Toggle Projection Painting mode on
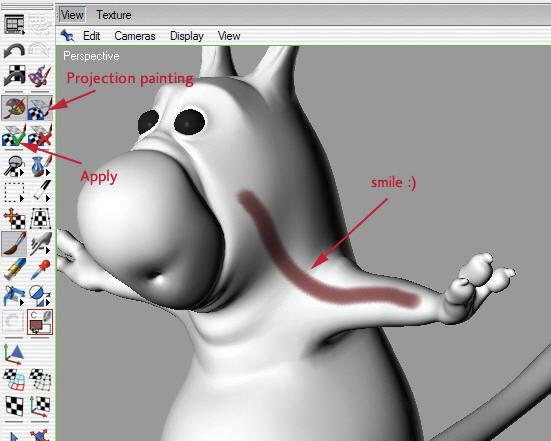The width and height of the screenshot is (551, 441). pyautogui.click(x=40, y=108)
